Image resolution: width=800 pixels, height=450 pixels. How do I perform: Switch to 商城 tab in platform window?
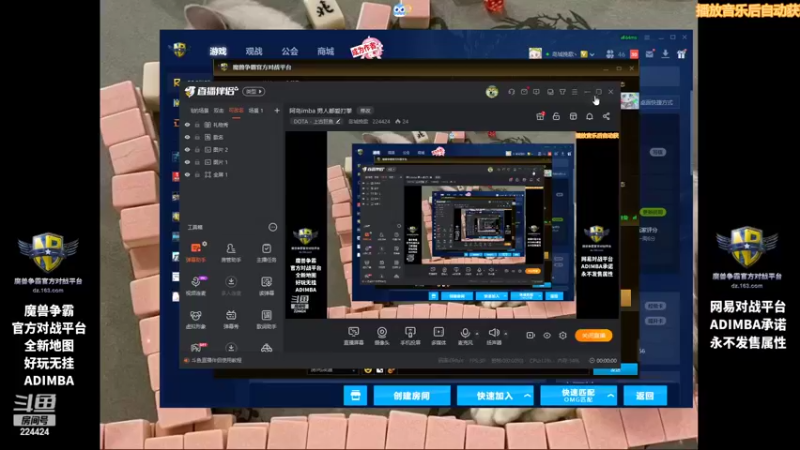[325, 51]
